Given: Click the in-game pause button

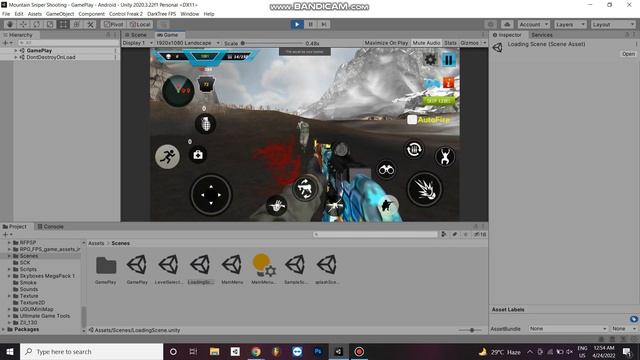Looking at the screenshot, I should click(x=449, y=60).
